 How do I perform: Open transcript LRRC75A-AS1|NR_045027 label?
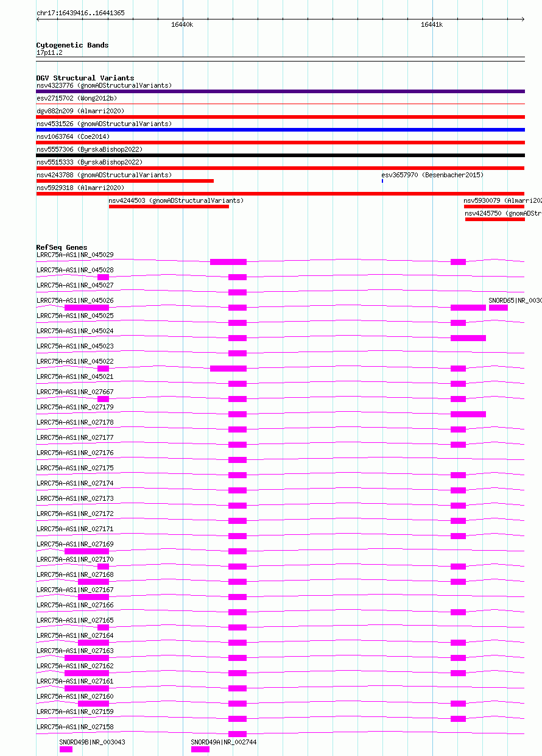(x=75, y=285)
